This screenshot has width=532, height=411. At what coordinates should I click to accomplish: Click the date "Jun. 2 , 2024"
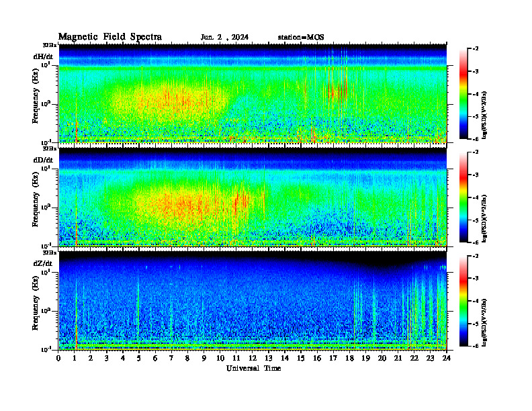pyautogui.click(x=224, y=38)
